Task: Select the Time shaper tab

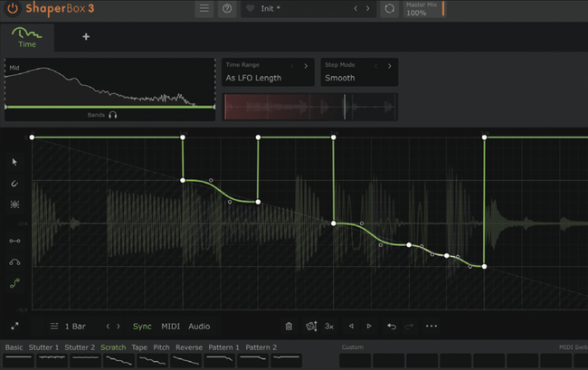Action: (27, 37)
